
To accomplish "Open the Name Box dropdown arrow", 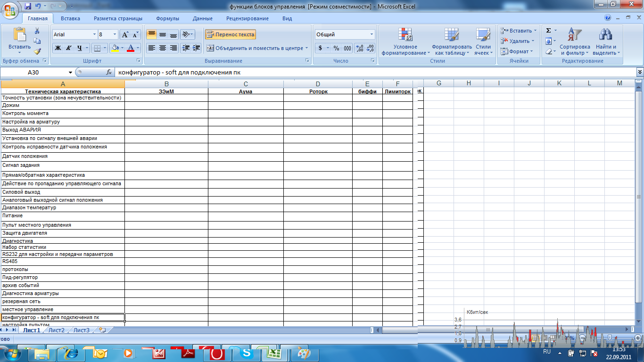I will pos(71,73).
